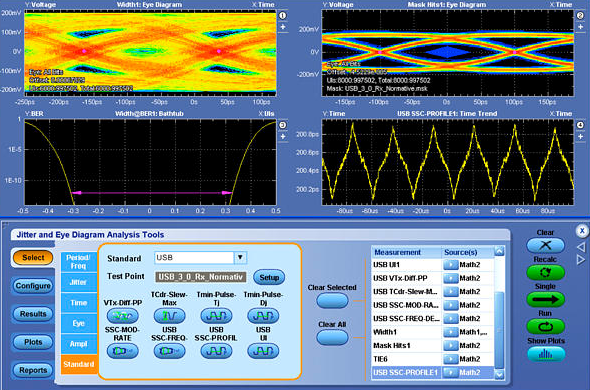Go to the Configure step
The width and height of the screenshot is (590, 390).
33,286
